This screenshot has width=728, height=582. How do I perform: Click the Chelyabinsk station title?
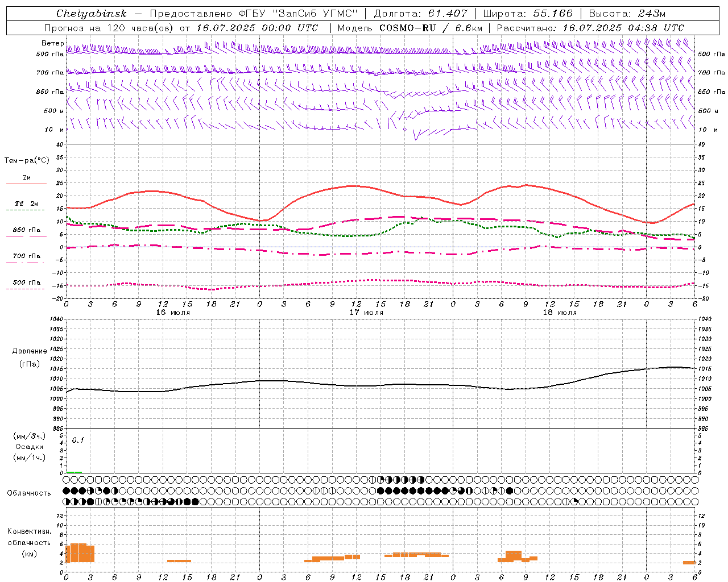[x=92, y=14]
